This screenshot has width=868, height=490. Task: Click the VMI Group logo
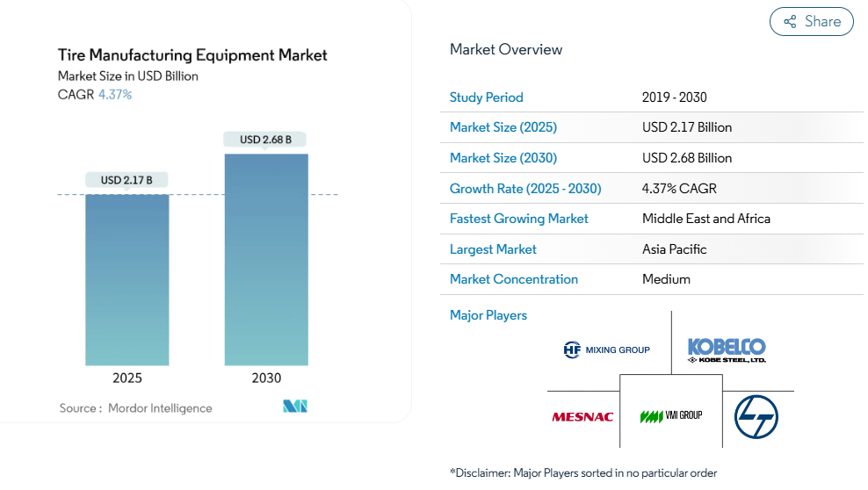point(671,415)
